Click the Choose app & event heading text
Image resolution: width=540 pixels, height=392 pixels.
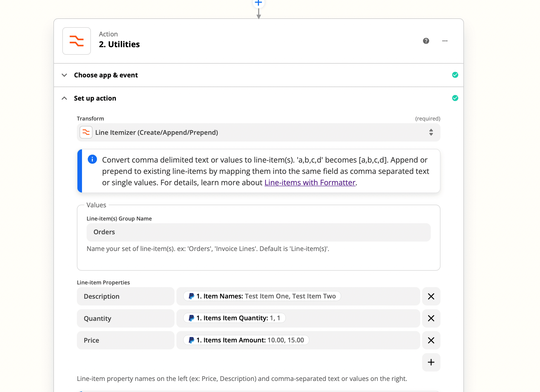click(106, 75)
